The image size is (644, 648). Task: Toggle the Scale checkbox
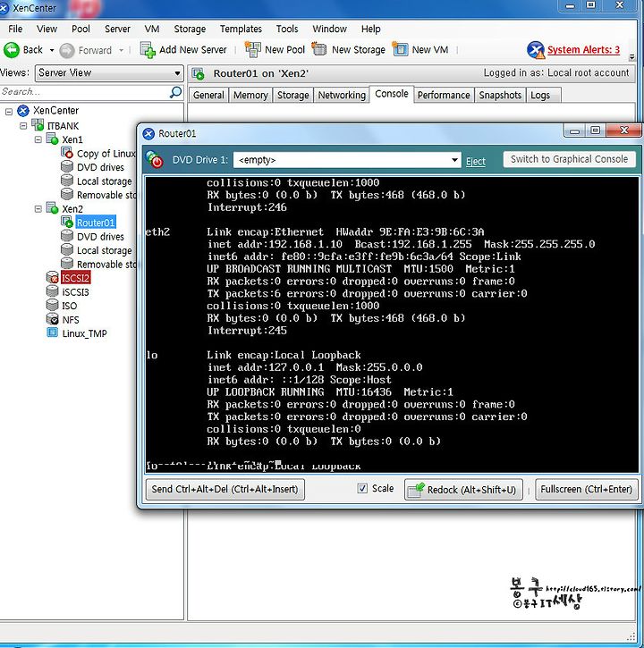coord(362,489)
